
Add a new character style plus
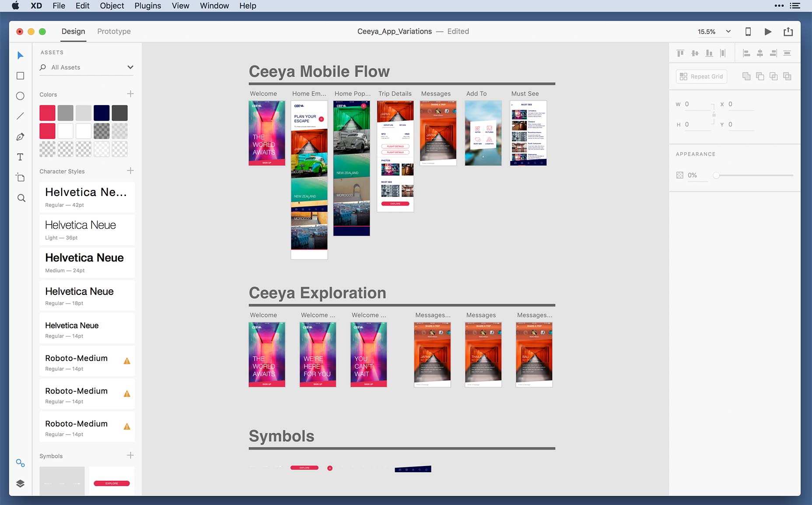pos(130,171)
